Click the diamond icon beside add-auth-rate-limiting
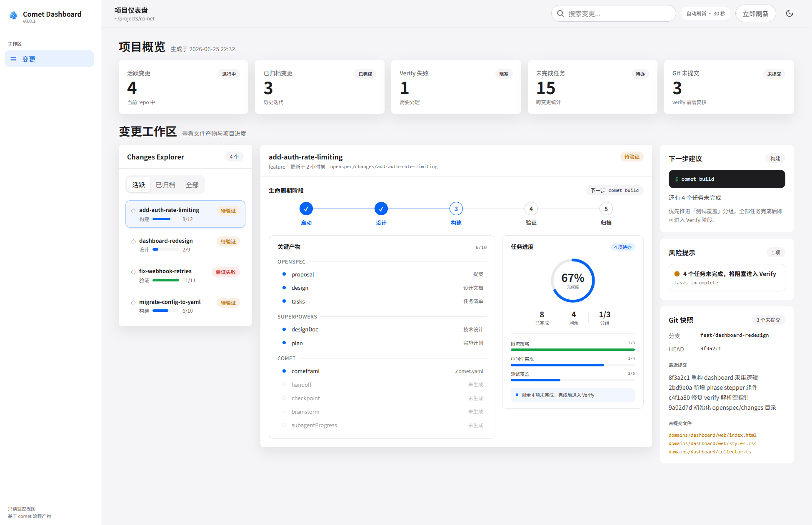Viewport: 812px width, 525px height. coord(133,211)
